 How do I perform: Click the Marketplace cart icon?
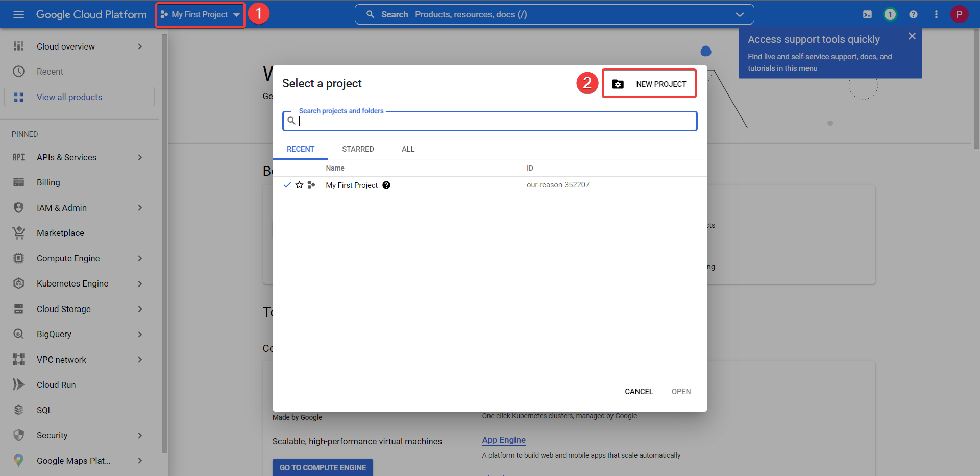18,233
